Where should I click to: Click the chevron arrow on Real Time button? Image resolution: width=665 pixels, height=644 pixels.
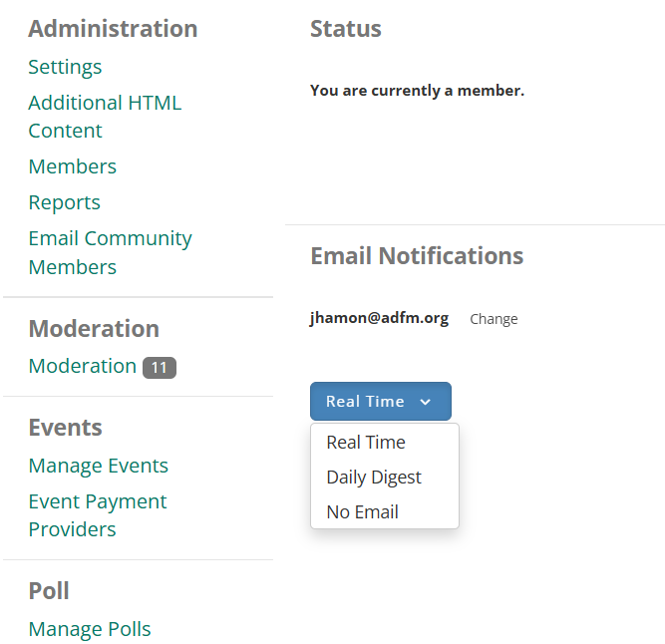pyautogui.click(x=426, y=402)
